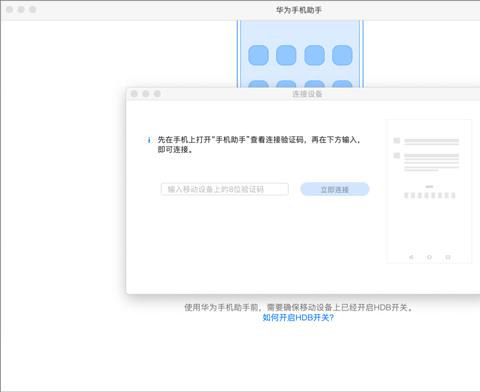
Task: Open the 如何开启HDB开关? help link
Action: click(298, 317)
